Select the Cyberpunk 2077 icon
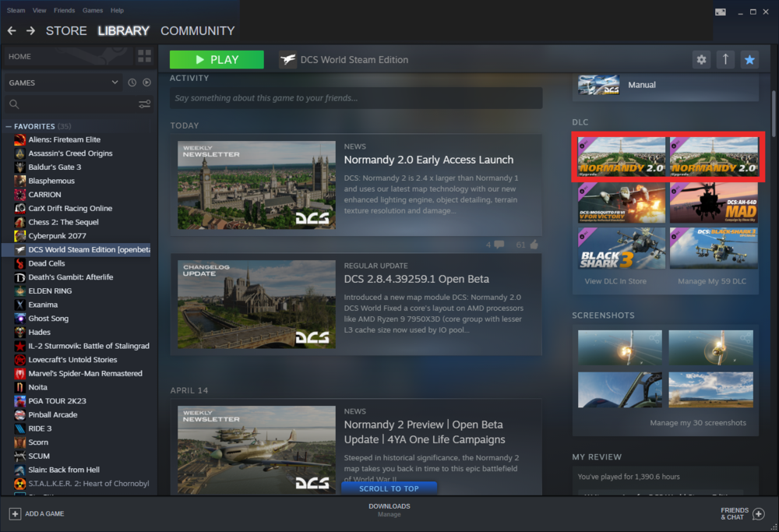779x532 pixels. tap(20, 235)
